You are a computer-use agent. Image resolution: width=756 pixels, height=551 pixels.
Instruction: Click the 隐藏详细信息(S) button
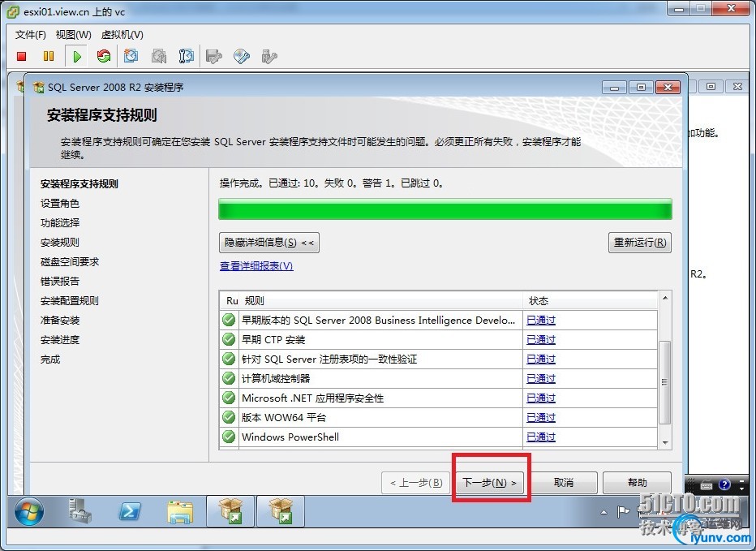tap(269, 243)
